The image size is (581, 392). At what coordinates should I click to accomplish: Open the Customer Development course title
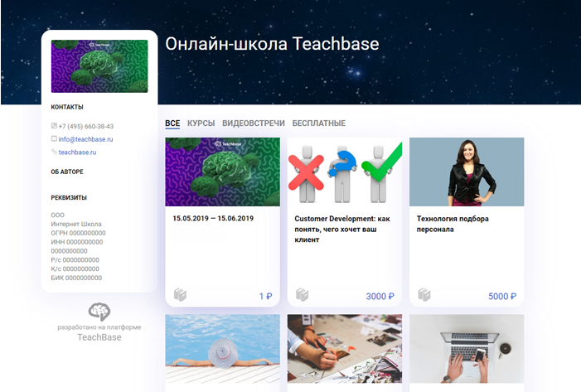tap(342, 229)
